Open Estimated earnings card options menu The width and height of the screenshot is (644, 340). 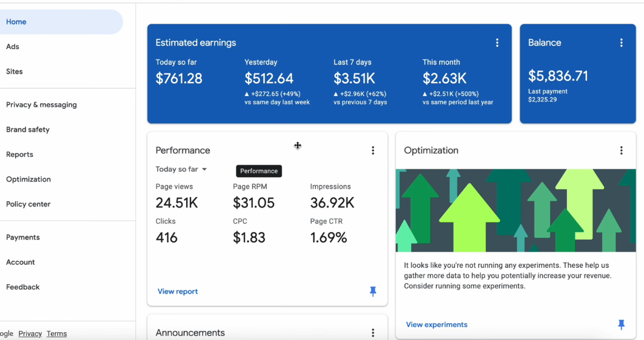[x=497, y=42]
